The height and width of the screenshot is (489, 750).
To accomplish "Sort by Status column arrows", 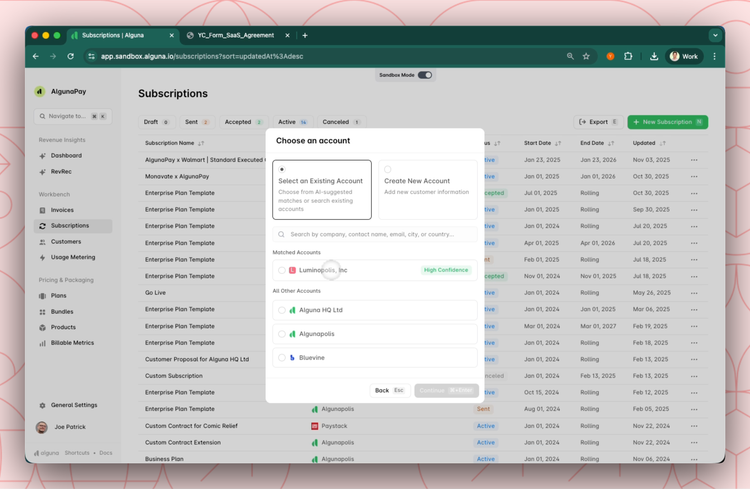I will (x=497, y=143).
